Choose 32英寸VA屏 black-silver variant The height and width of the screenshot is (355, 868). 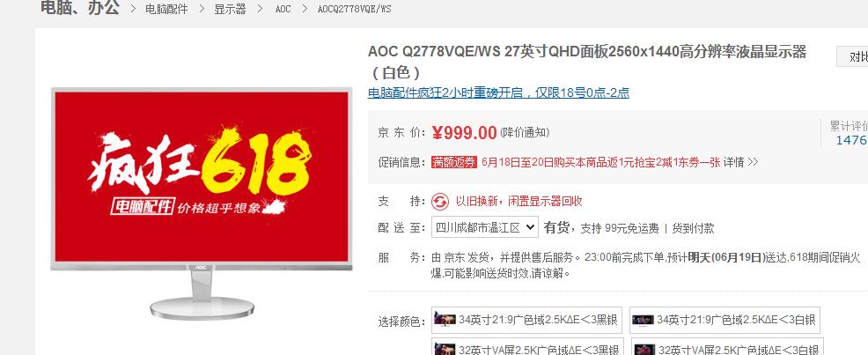point(527,348)
